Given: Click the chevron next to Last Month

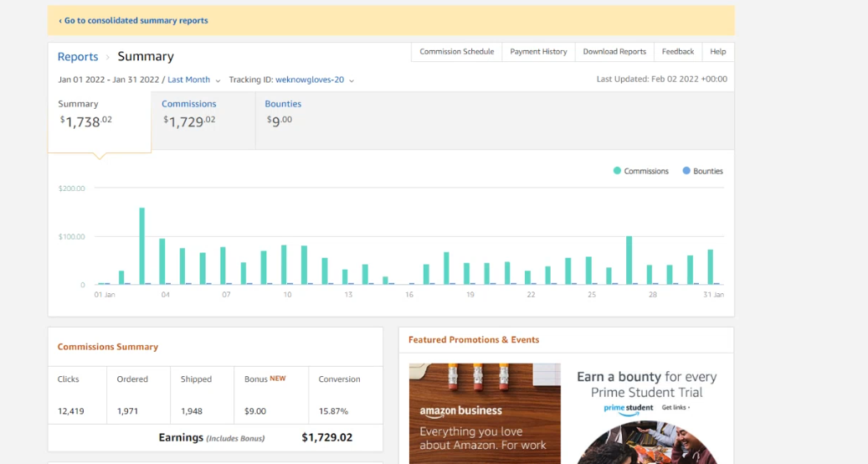Looking at the screenshot, I should (218, 81).
